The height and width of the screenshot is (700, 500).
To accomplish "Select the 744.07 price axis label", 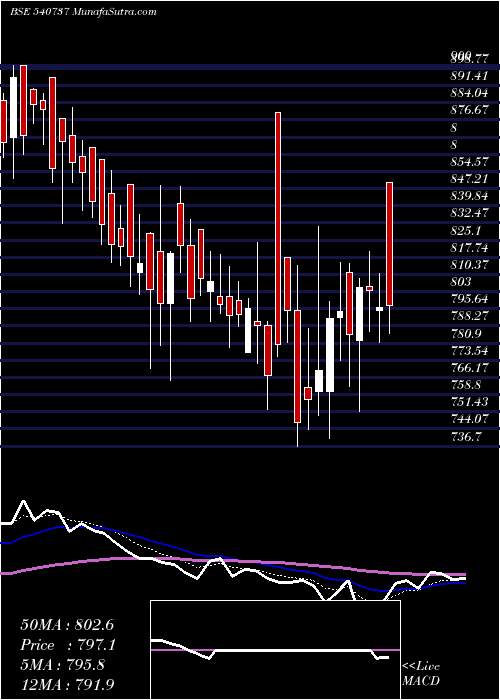I will [469, 419].
